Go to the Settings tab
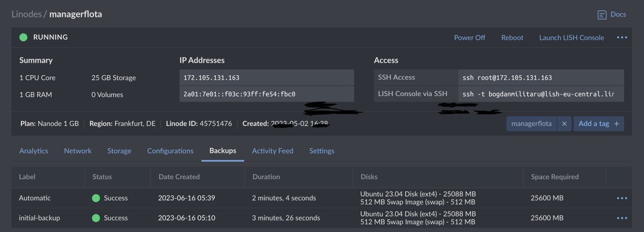Viewport: 644px width, 232px height. [x=321, y=151]
